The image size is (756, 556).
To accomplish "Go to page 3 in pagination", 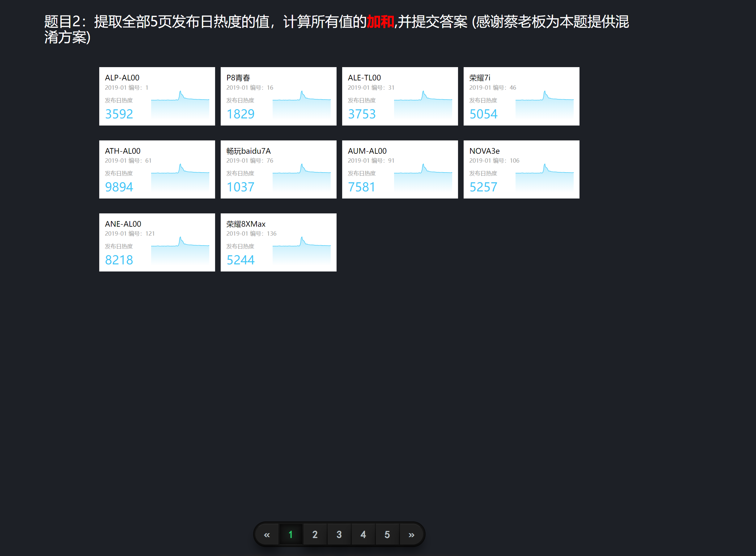I will [x=339, y=534].
